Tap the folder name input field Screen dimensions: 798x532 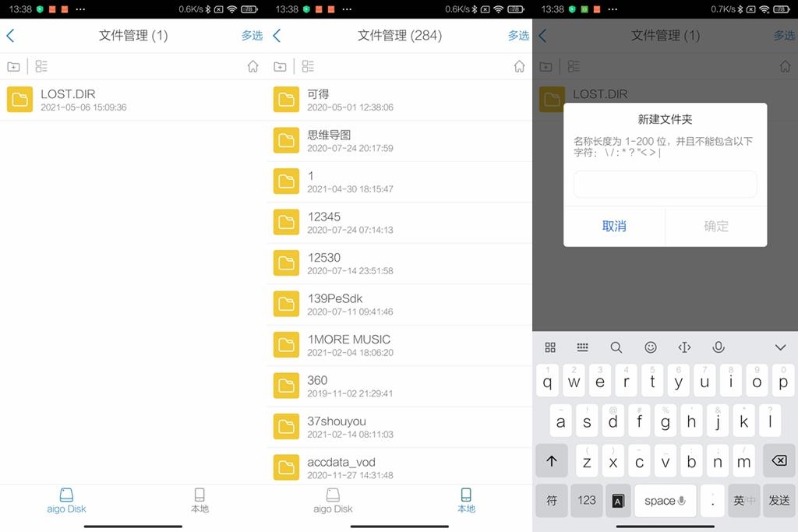[665, 184]
